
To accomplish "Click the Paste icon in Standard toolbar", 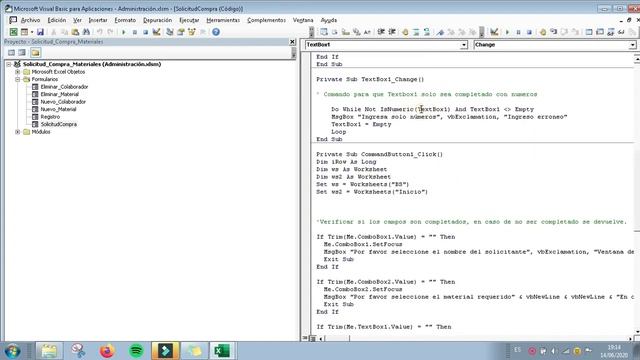I will coord(75,32).
